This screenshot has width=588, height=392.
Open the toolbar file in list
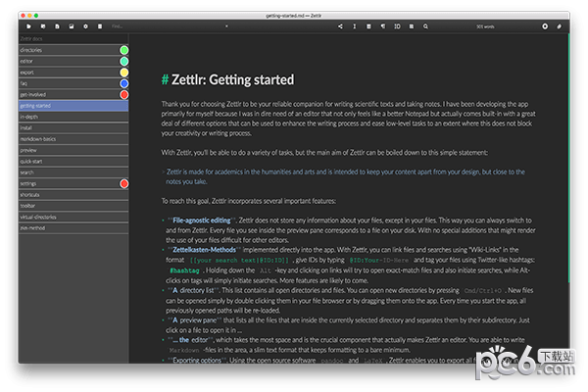[73, 206]
